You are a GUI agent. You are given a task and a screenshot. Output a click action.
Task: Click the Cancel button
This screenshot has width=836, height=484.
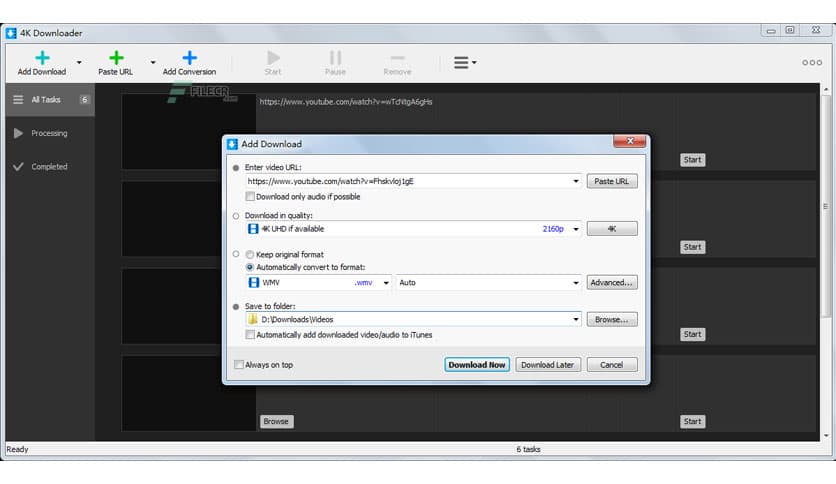pyautogui.click(x=612, y=365)
